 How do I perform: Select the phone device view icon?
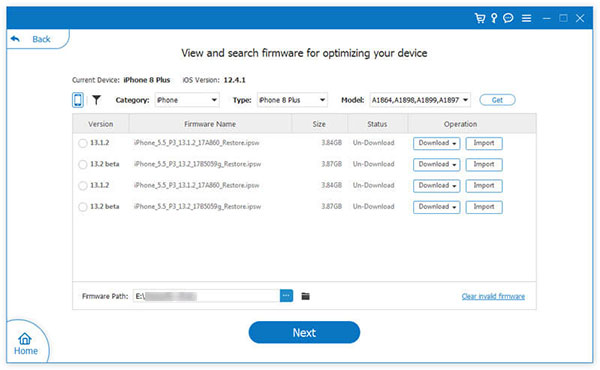(78, 100)
